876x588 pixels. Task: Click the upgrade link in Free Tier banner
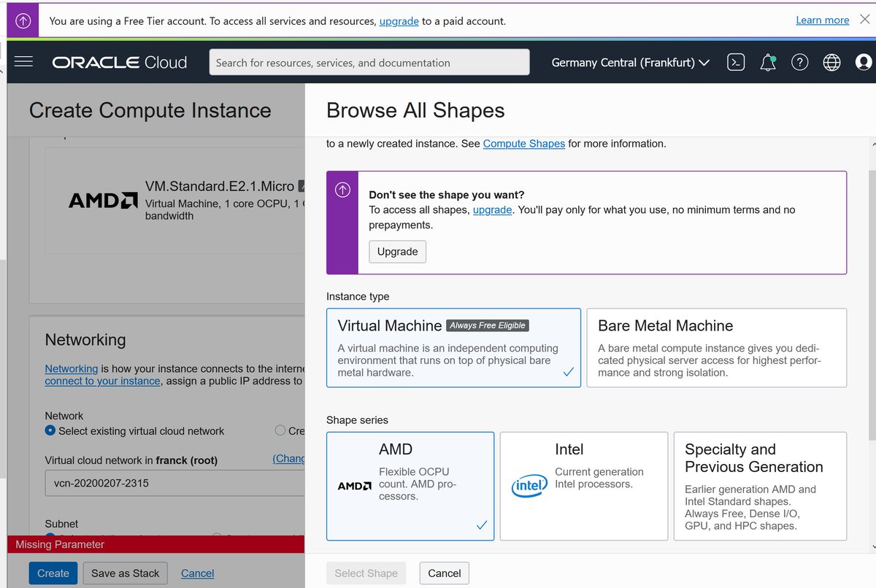click(399, 21)
